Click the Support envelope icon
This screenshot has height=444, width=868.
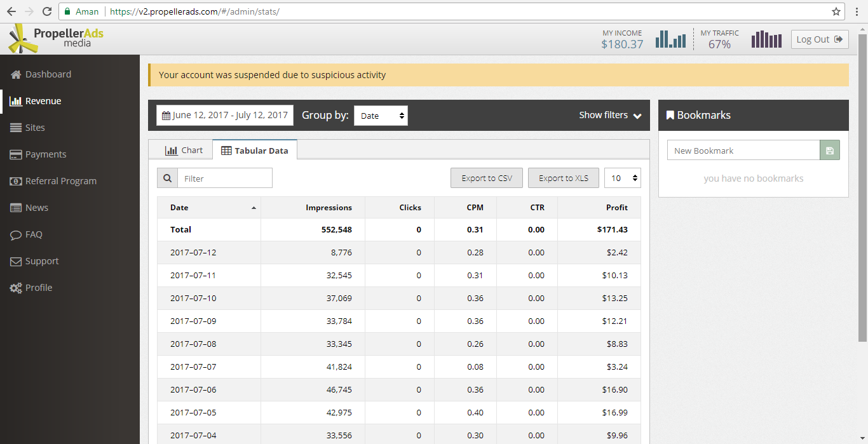point(16,262)
